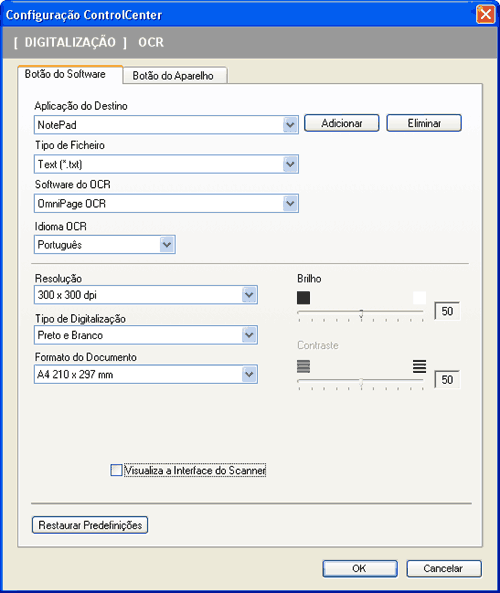Close the Configuração ControlCenter dialog
This screenshot has width=500, height=593.
[486, 15]
